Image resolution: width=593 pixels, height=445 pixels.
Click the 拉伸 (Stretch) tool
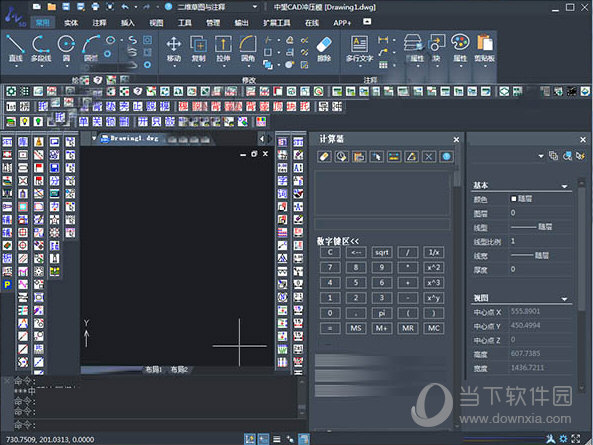(x=223, y=48)
